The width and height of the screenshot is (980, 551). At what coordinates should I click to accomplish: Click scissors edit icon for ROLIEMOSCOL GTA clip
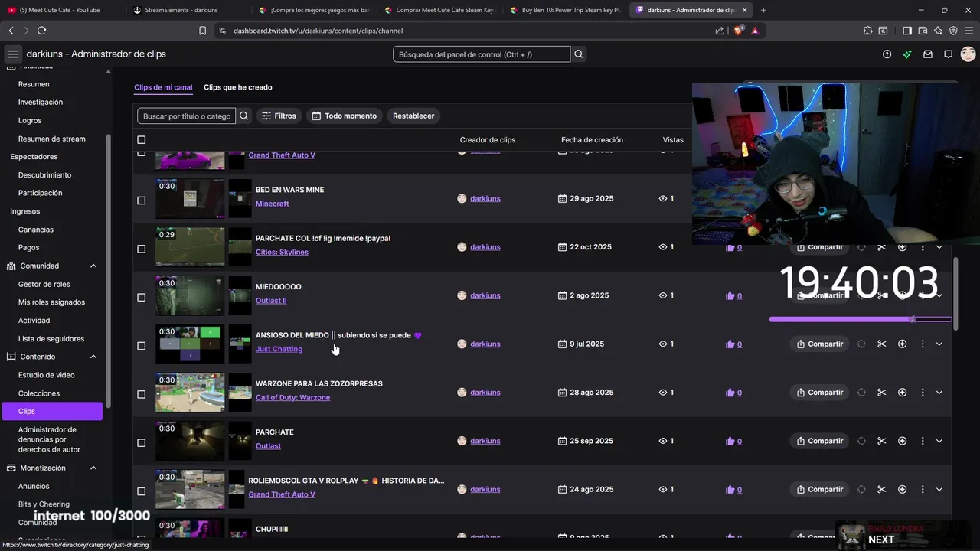pyautogui.click(x=882, y=490)
